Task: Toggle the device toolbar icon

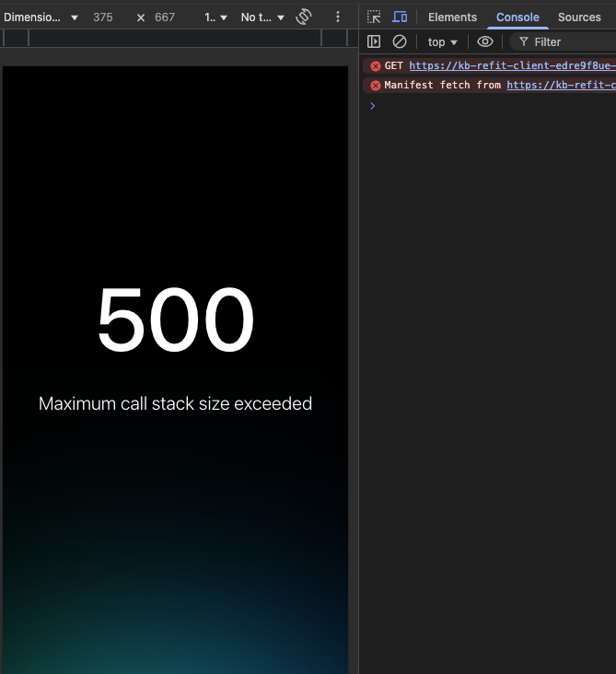Action: 400,17
